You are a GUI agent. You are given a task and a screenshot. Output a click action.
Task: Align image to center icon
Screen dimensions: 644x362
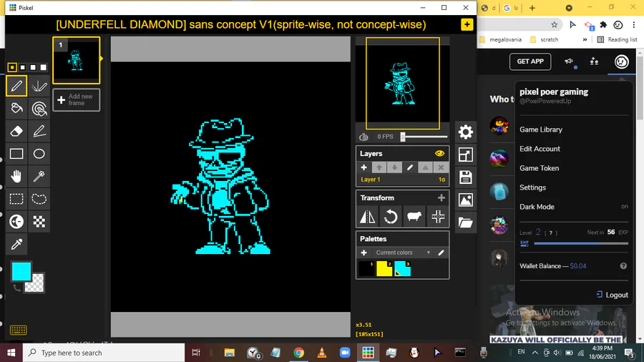pos(438,216)
